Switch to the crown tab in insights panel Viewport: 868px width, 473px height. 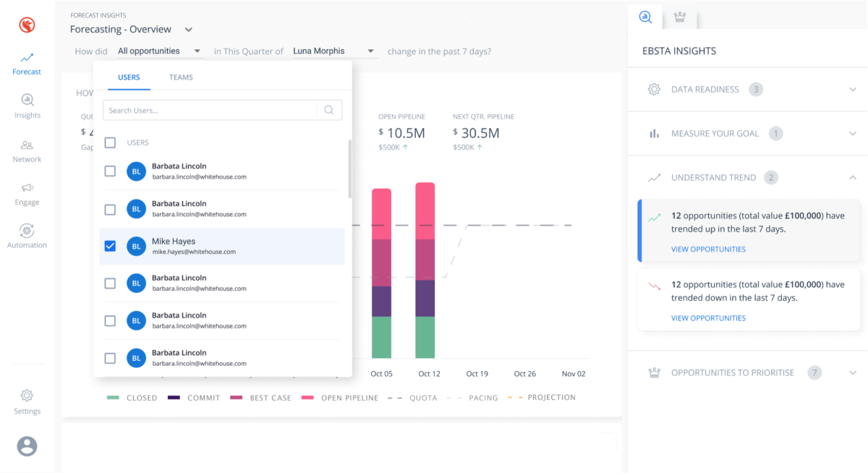click(679, 17)
